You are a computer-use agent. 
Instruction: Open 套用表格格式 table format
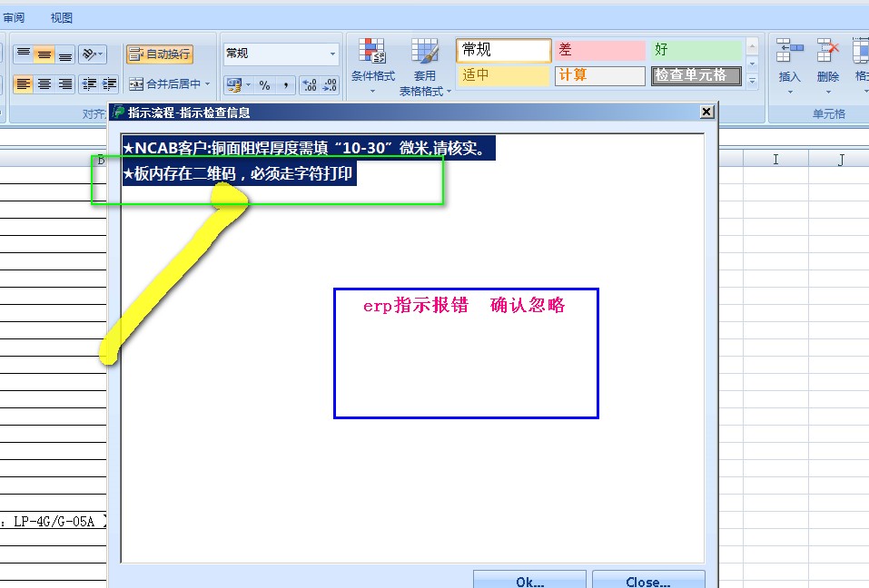(x=425, y=67)
